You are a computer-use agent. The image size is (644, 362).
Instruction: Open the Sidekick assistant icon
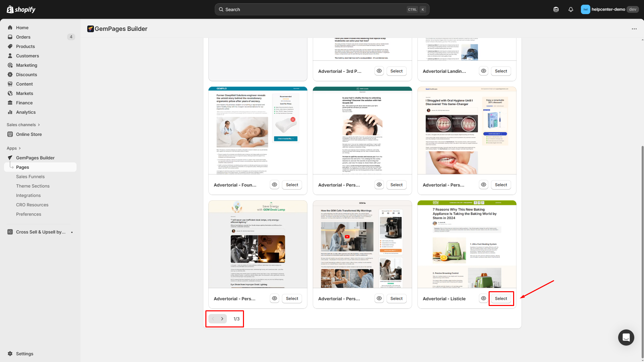pyautogui.click(x=556, y=9)
